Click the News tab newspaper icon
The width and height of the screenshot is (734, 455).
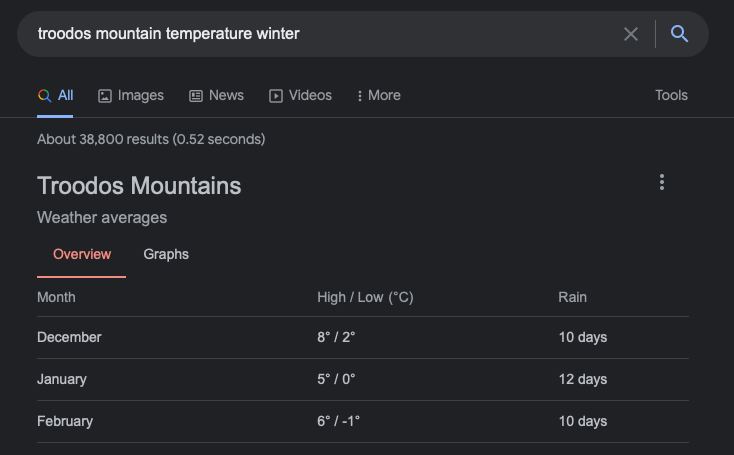pos(196,96)
